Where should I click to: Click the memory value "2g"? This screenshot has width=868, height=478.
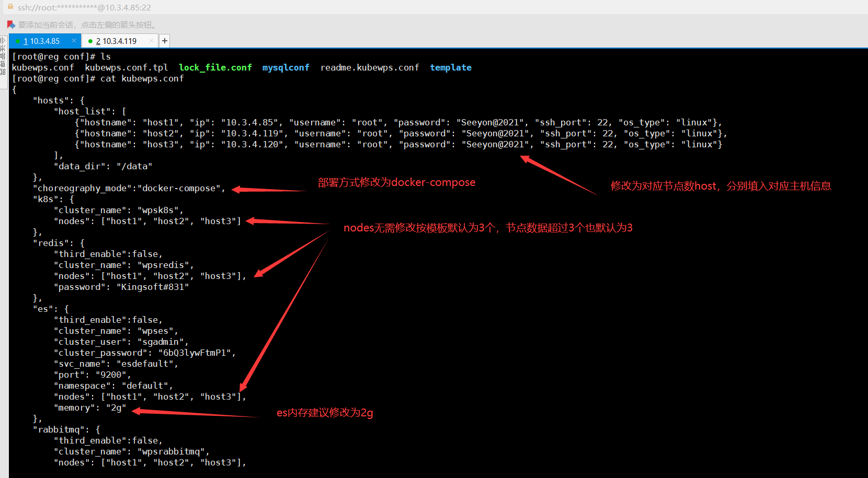(x=116, y=407)
